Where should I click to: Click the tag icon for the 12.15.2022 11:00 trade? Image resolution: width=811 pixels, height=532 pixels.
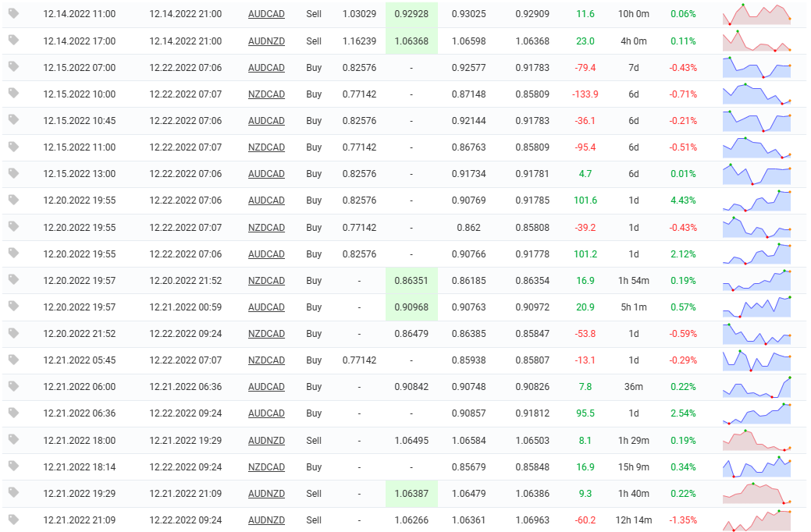coord(14,147)
